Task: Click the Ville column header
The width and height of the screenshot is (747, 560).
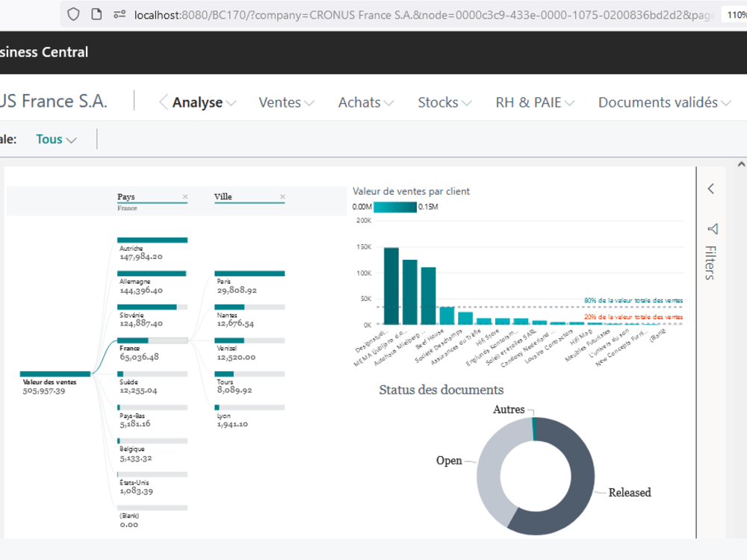Action: point(223,196)
